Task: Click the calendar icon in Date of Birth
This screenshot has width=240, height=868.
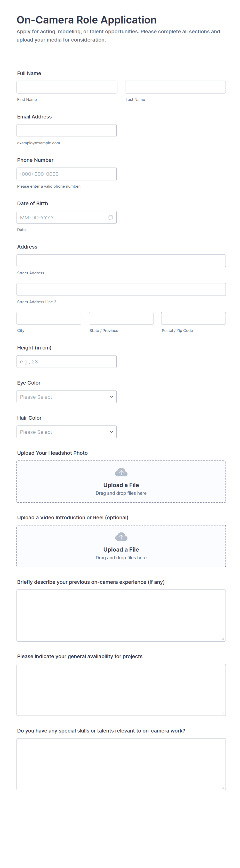Action: click(x=110, y=217)
